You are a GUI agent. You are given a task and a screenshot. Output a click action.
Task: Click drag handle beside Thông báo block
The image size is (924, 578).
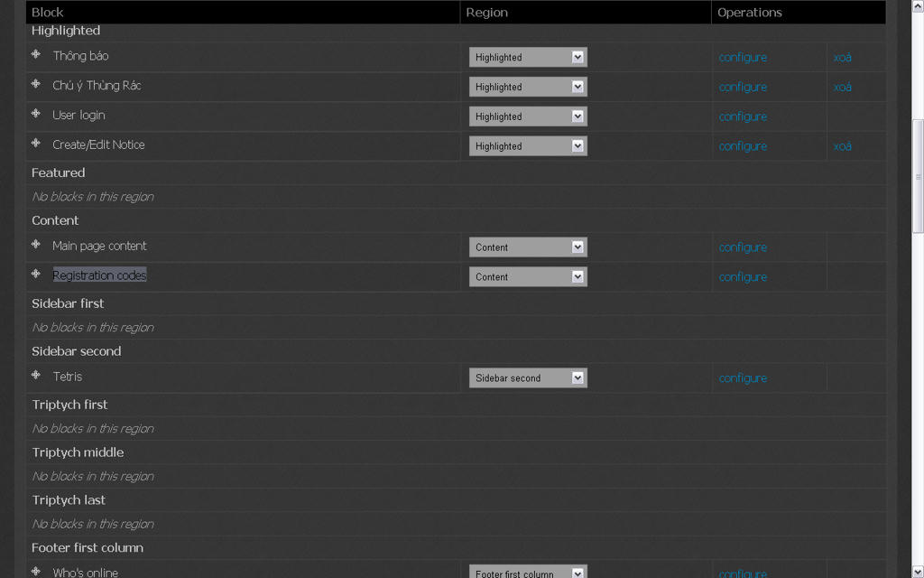(x=36, y=55)
